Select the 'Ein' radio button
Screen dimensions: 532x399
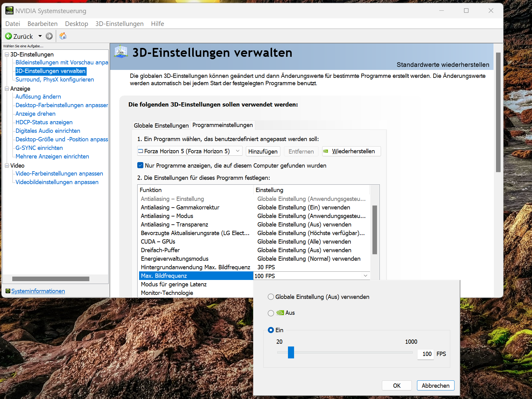click(271, 330)
